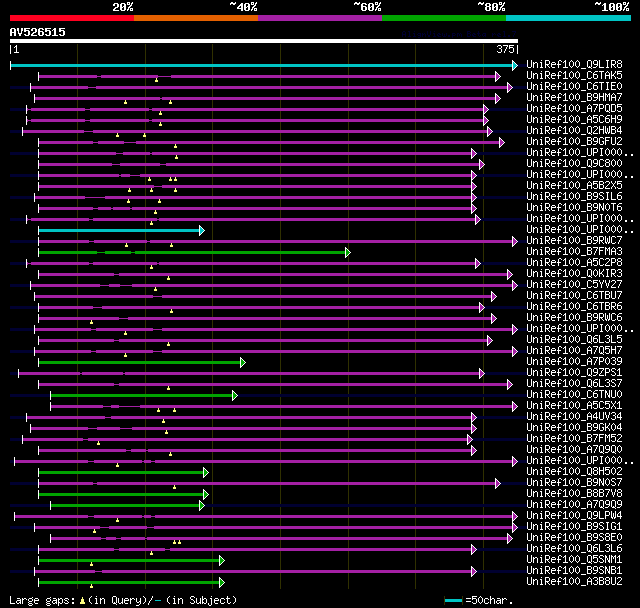Click the green alignment bar for A3B8U2
This screenshot has width=640, height=608.
pyautogui.click(x=131, y=583)
